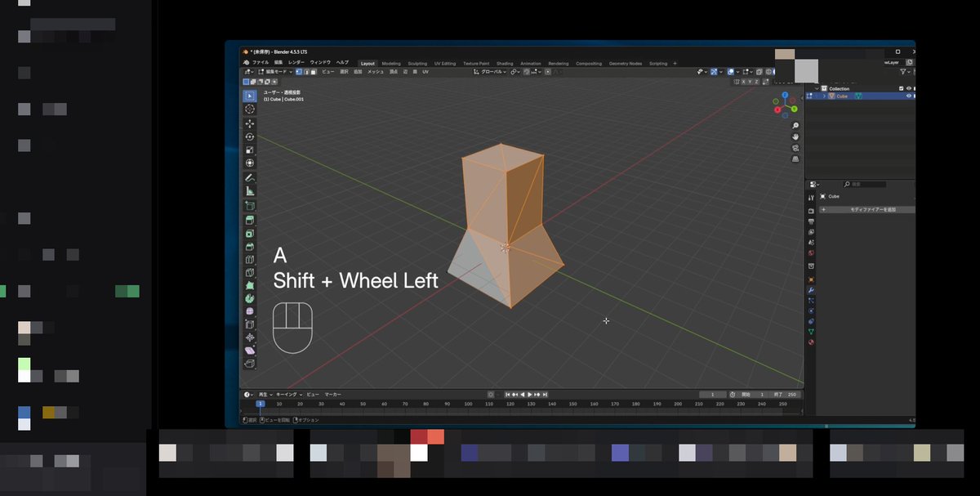
Task: Select the Add Cube tool
Action: coord(250,205)
